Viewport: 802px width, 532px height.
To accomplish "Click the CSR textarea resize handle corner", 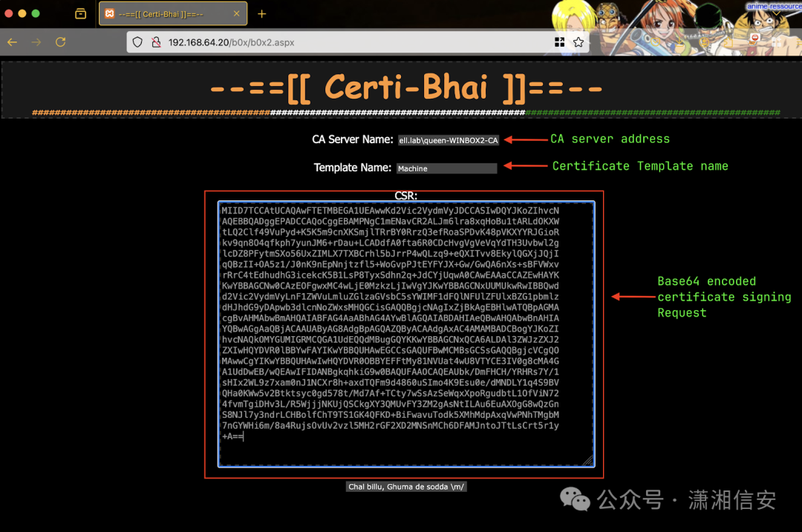I will (588, 461).
